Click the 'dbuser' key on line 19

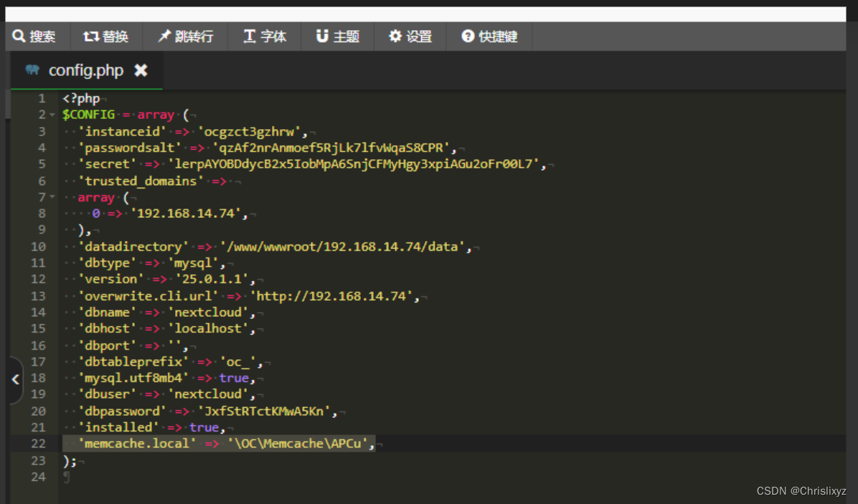108,394
